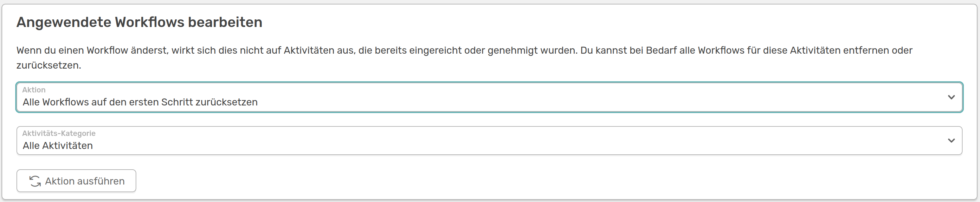Click the small 'Aktion' field label
Viewport: 980px width, 202px height.
[x=34, y=90]
